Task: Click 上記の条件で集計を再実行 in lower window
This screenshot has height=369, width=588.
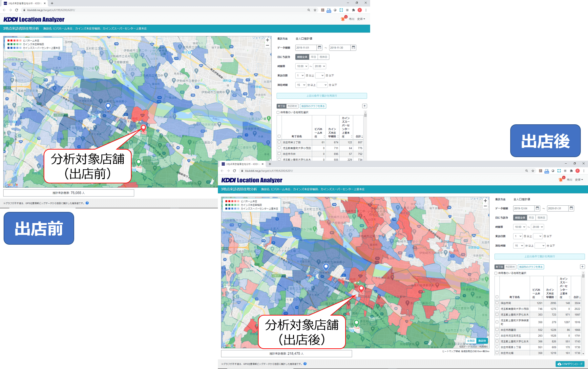Action: click(540, 256)
